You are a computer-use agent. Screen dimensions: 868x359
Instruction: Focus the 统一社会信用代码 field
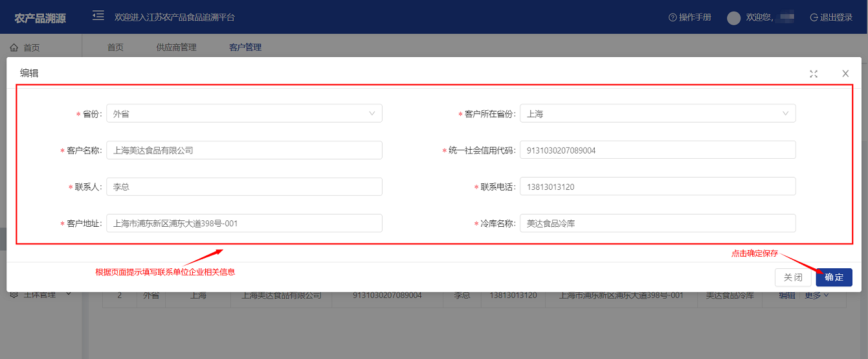click(657, 150)
